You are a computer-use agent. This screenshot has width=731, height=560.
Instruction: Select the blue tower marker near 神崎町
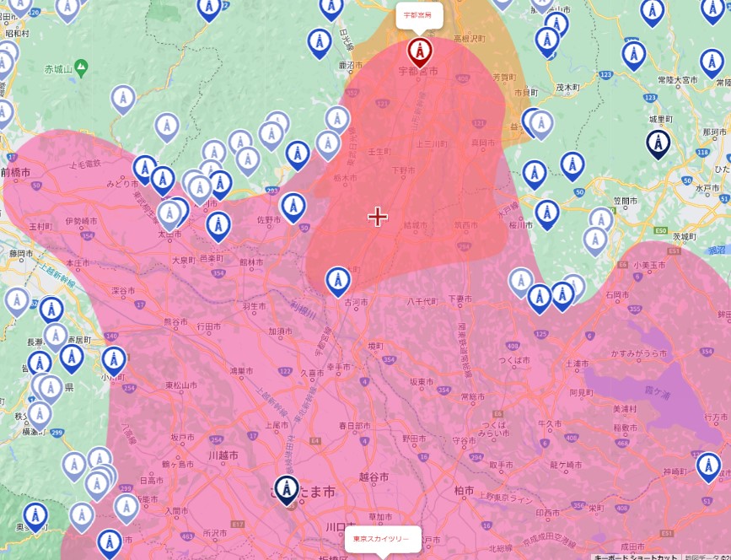(708, 466)
